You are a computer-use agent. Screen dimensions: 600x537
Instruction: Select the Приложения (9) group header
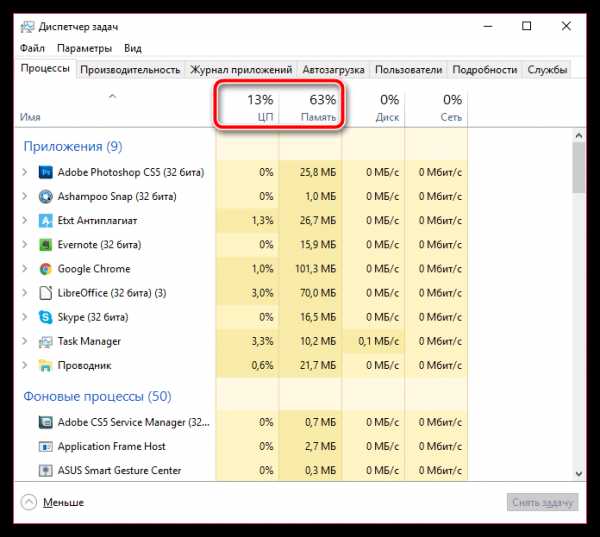(x=73, y=146)
